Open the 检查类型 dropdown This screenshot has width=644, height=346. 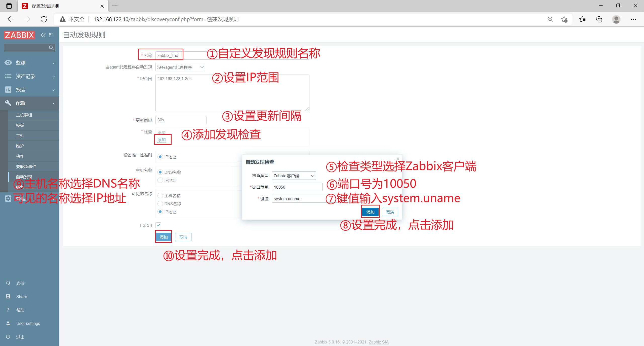(x=294, y=176)
